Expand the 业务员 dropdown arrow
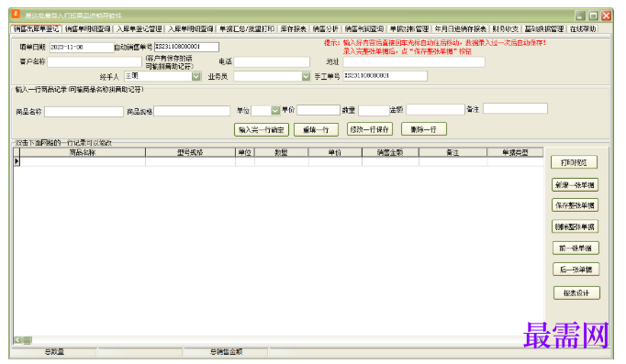The height and width of the screenshot is (364, 626). tap(306, 76)
